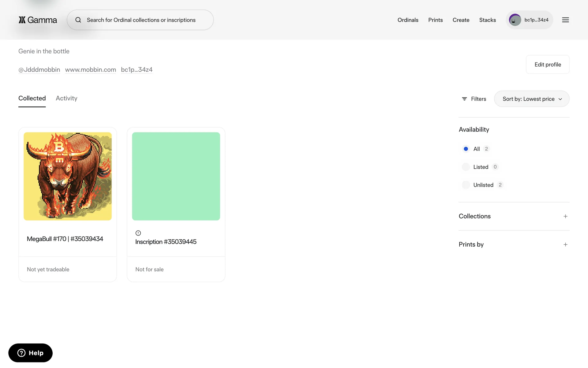Click the green Inscription thumbnail
The height and width of the screenshot is (368, 588).
(x=176, y=176)
